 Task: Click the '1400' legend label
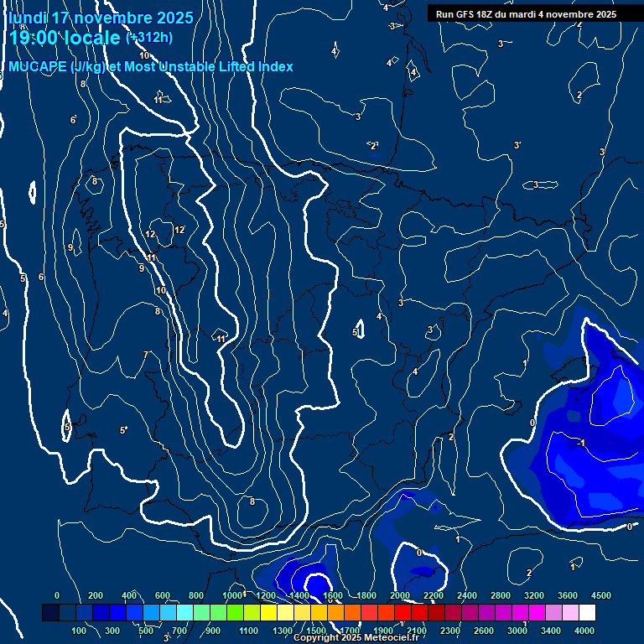(x=299, y=595)
